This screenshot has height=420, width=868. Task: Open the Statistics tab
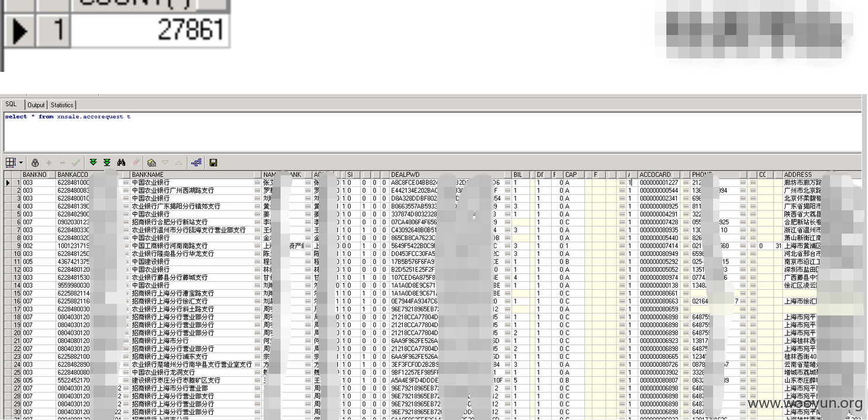(x=62, y=105)
